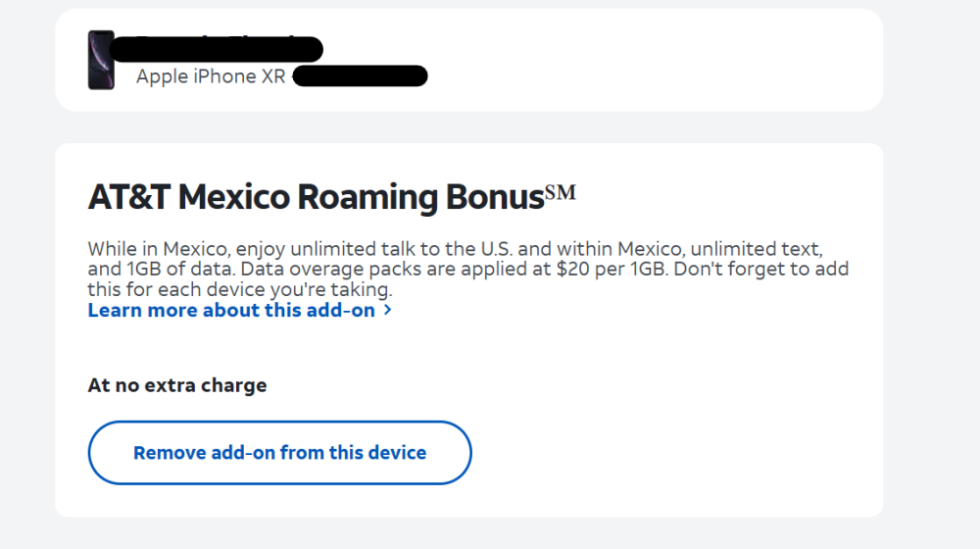The height and width of the screenshot is (549, 980).
Task: Click the blacked-out phone number beside iPhone XR
Action: click(x=360, y=75)
